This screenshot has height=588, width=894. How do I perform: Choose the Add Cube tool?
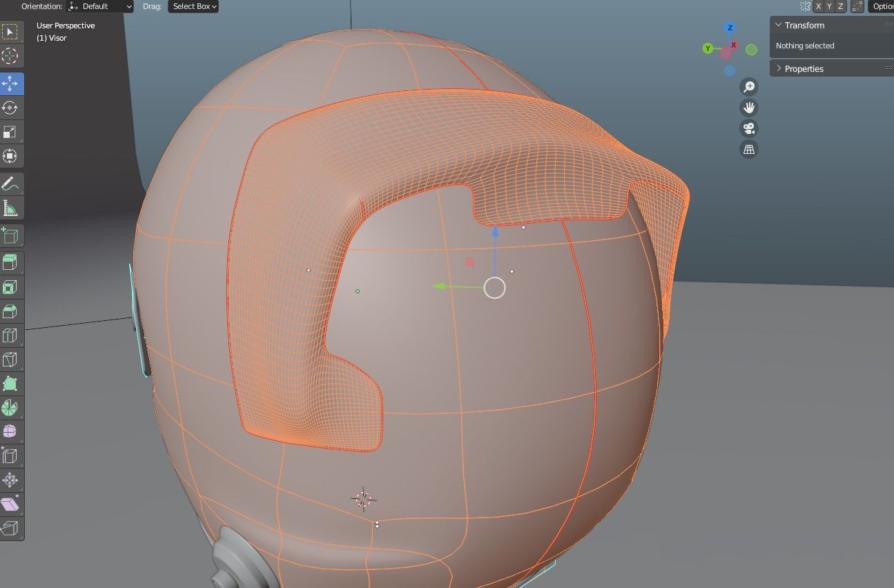10,235
